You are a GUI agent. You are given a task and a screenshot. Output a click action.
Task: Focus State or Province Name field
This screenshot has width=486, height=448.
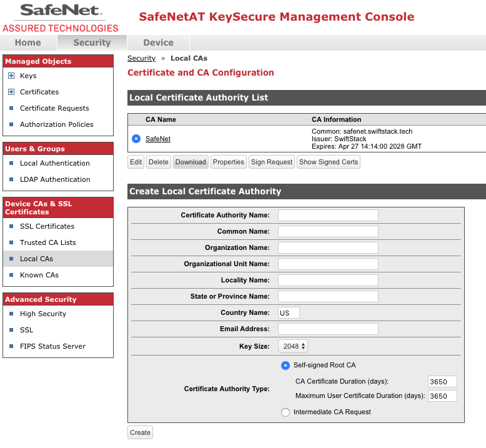328,296
